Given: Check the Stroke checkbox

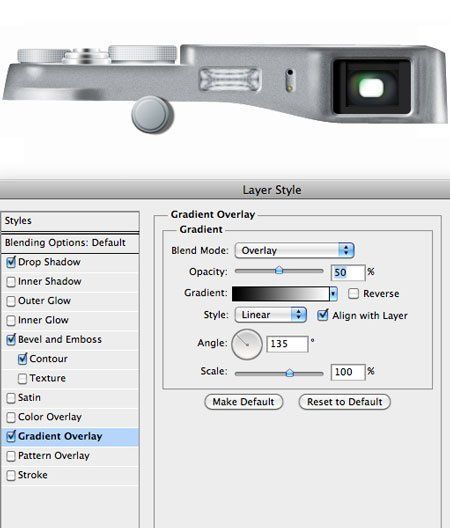Looking at the screenshot, I should click(x=11, y=475).
